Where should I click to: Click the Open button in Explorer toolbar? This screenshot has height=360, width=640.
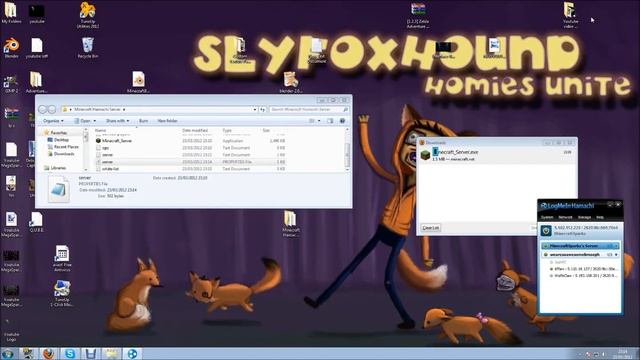click(82, 121)
